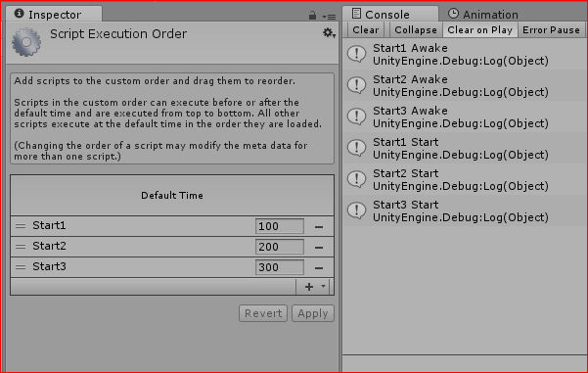588x373 pixels.
Task: Switch to the Inspector tab
Action: click(x=54, y=14)
